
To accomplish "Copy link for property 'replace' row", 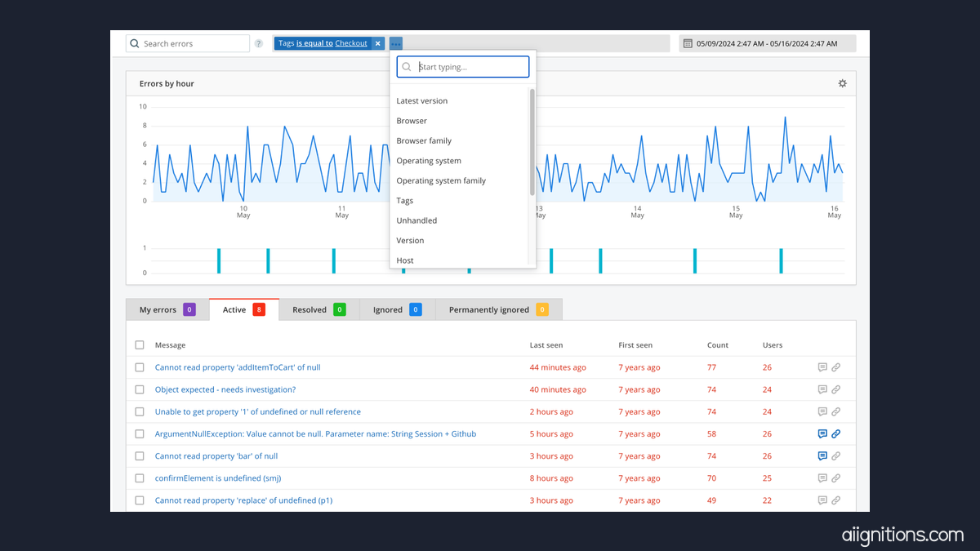I will pos(835,500).
